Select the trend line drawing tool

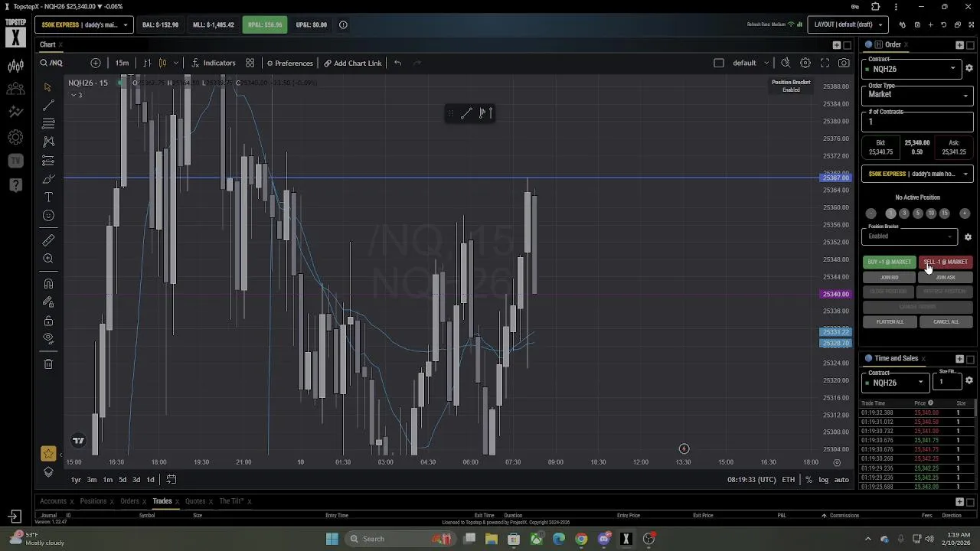[48, 105]
